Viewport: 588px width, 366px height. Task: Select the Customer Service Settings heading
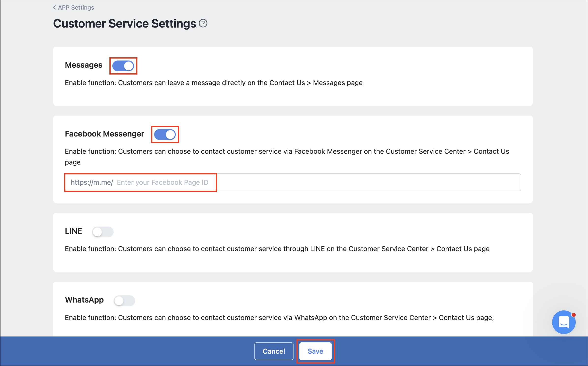coord(125,24)
